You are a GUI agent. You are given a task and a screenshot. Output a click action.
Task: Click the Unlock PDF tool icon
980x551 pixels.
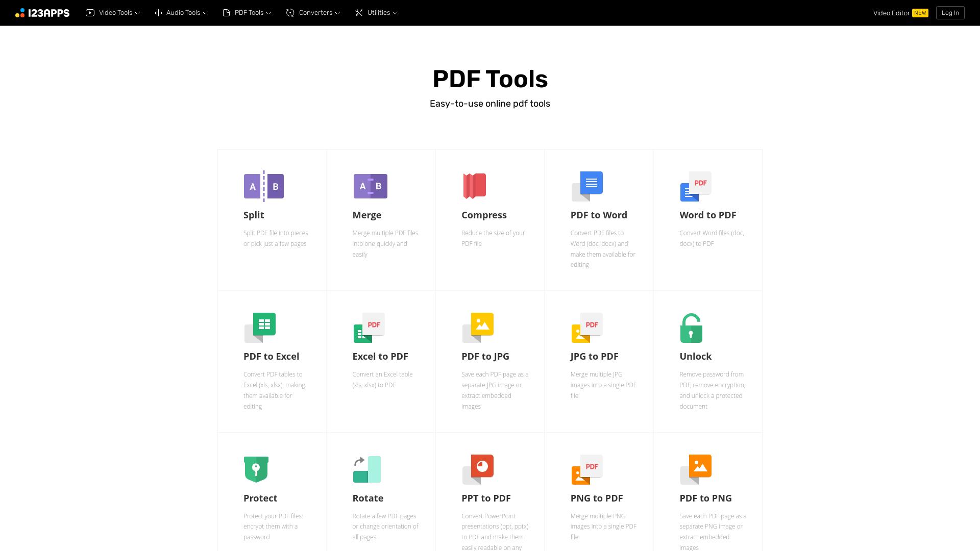pos(690,328)
